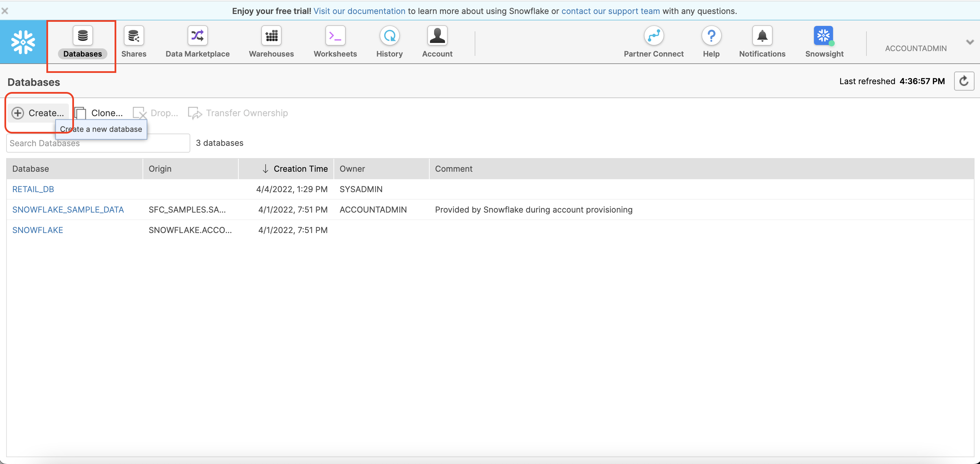Viewport: 980px width, 464px height.
Task: Click the 3 databases count text
Action: coord(220,143)
